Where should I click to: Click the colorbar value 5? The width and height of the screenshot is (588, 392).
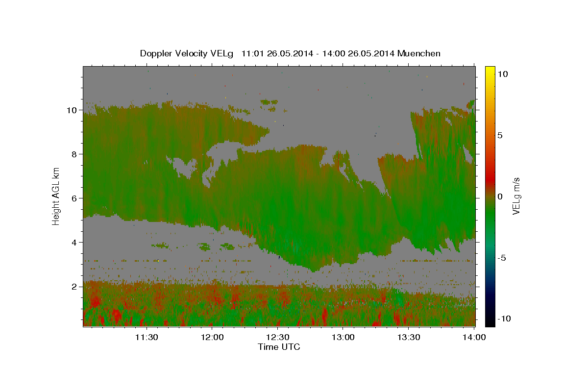pyautogui.click(x=500, y=135)
